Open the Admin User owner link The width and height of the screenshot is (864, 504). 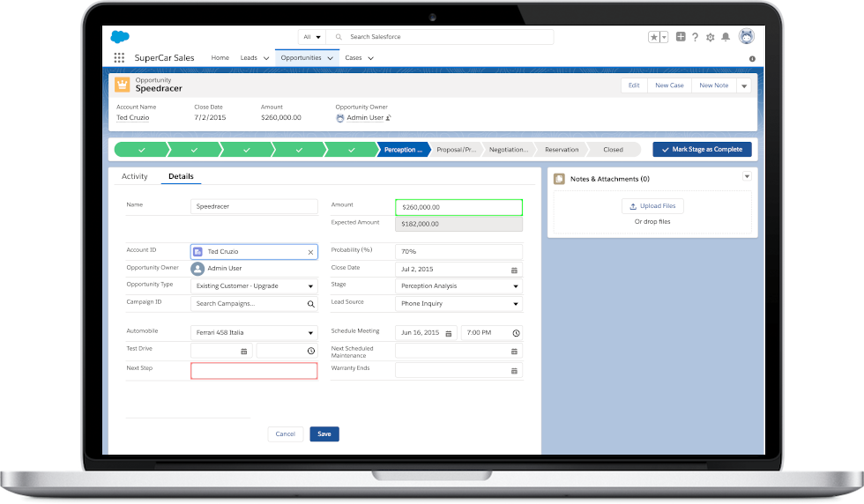365,117
